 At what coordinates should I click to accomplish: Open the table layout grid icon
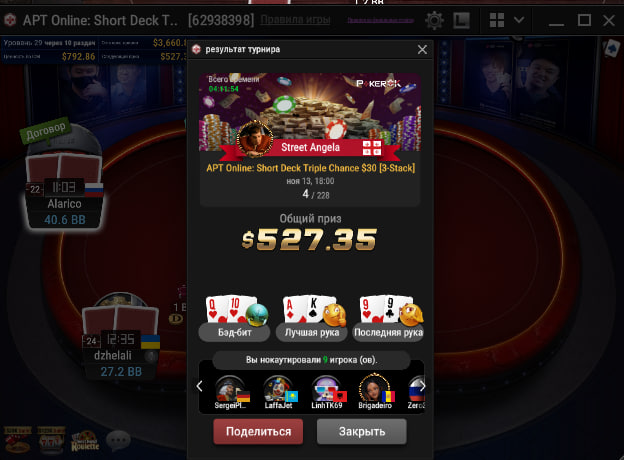coord(497,20)
